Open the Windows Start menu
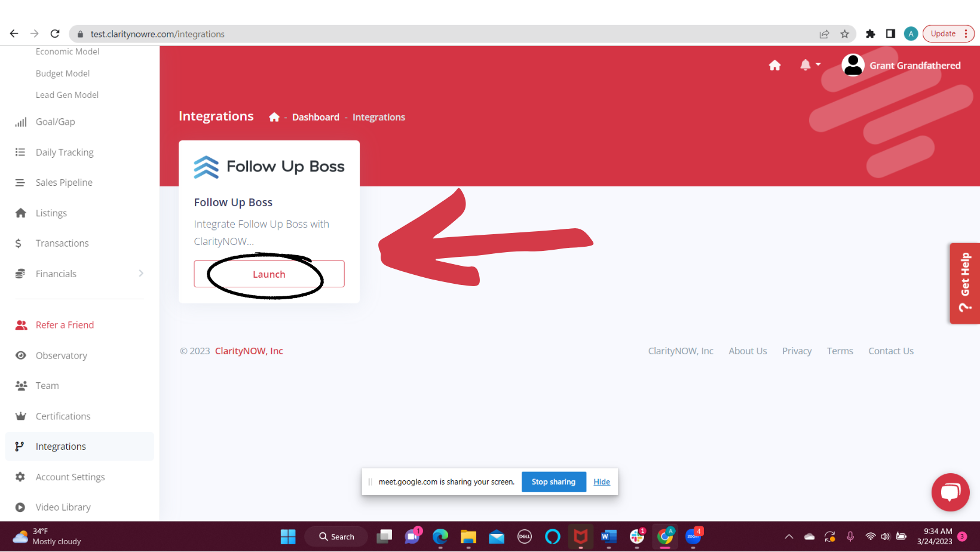Viewport: 980px width, 552px height. (x=288, y=536)
